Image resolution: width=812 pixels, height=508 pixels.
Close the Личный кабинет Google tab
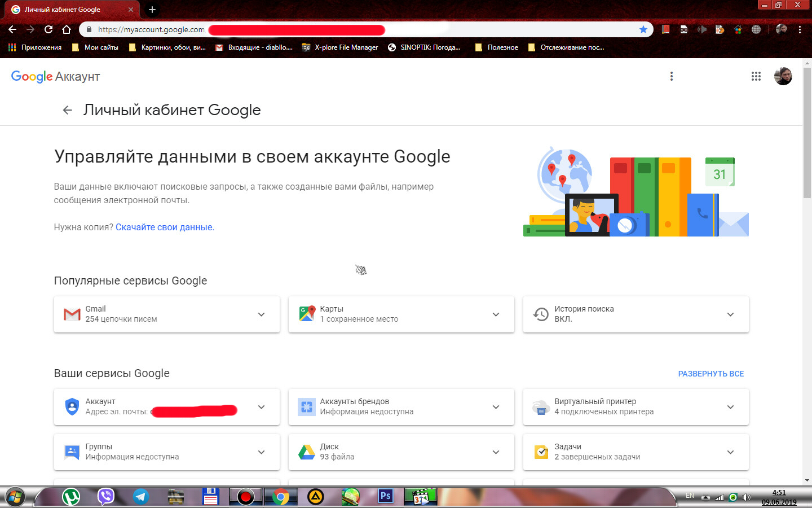pyautogui.click(x=131, y=10)
